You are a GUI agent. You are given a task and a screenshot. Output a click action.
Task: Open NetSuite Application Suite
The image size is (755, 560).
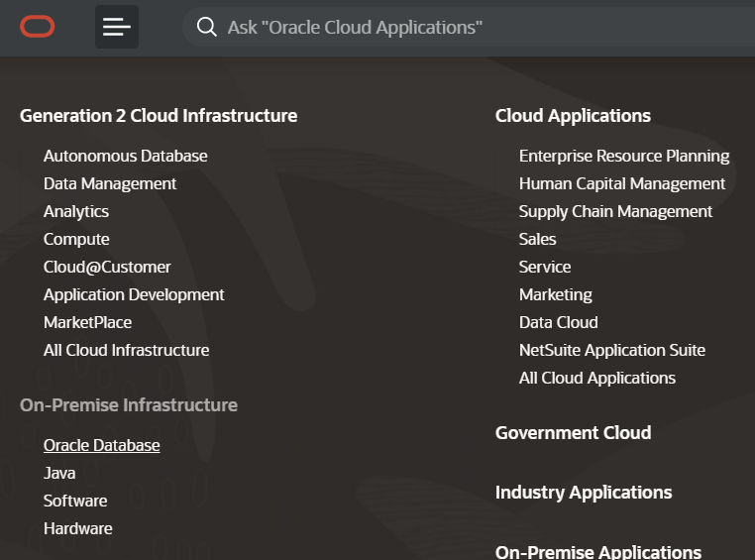(612, 351)
